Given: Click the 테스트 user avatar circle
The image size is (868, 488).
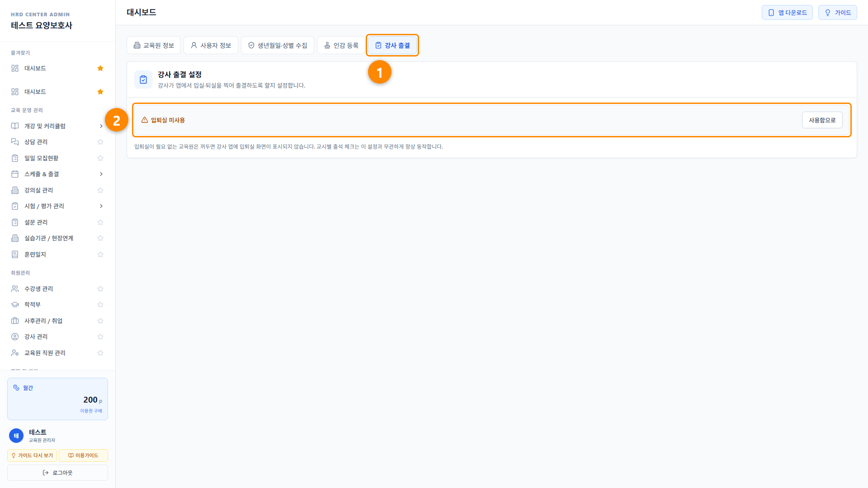Looking at the screenshot, I should point(16,436).
